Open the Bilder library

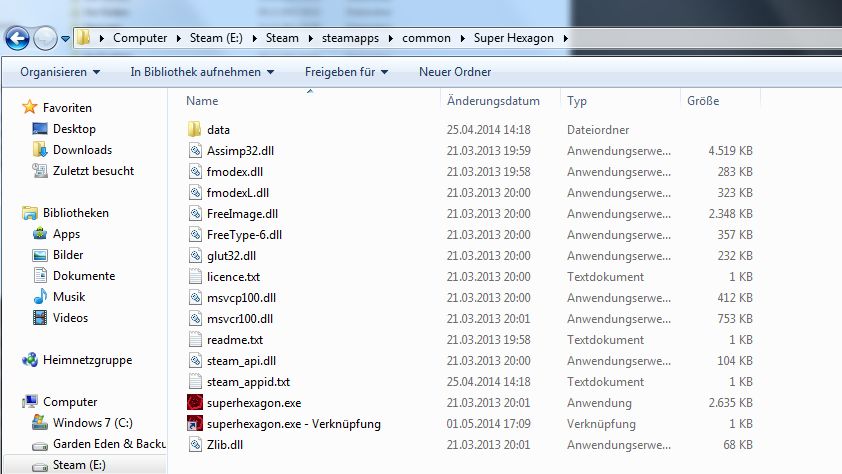point(68,254)
